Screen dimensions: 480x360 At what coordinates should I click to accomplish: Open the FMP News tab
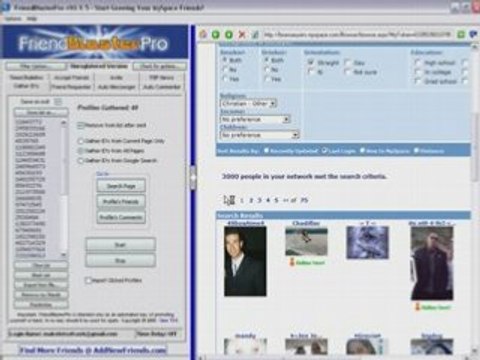[162, 78]
